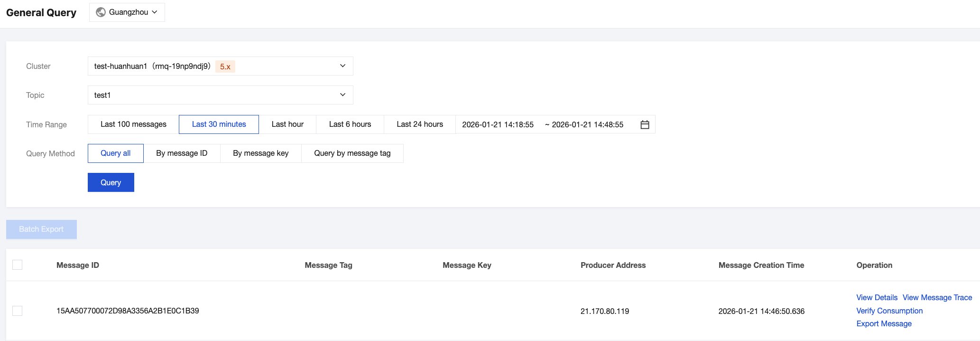Open View Details link
Viewport: 980px width, 341px height.
pyautogui.click(x=877, y=298)
